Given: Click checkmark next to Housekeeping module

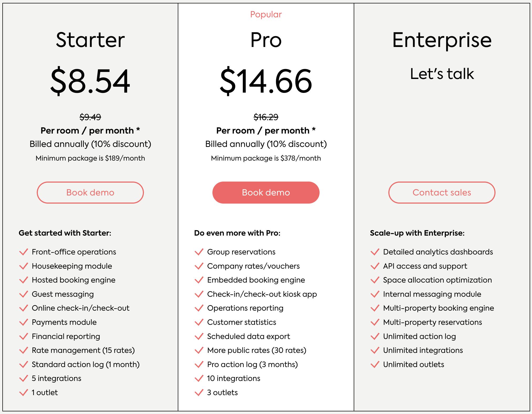Looking at the screenshot, I should [24, 266].
